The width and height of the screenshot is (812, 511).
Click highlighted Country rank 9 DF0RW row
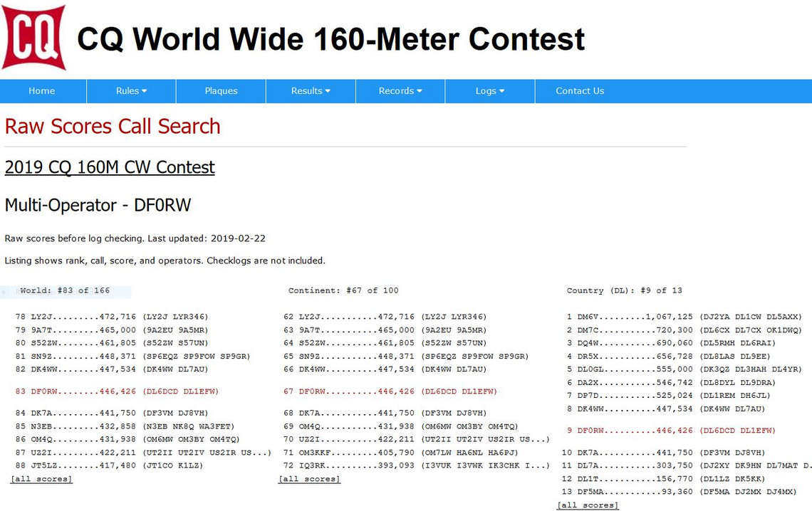point(671,431)
